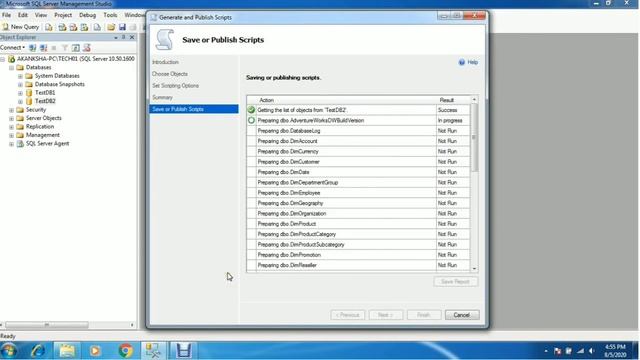
Task: Open Google Chrome from taskbar
Action: (x=126, y=351)
